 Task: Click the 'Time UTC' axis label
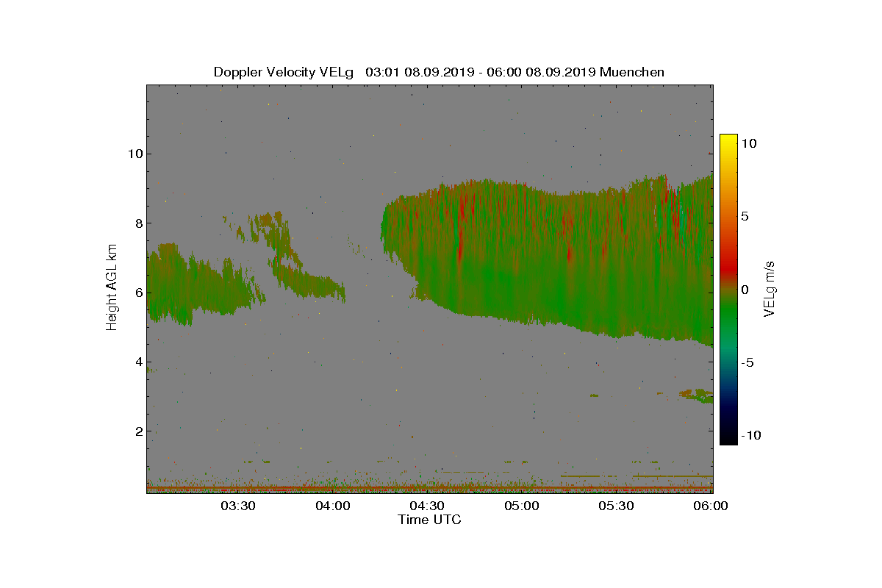click(x=429, y=520)
